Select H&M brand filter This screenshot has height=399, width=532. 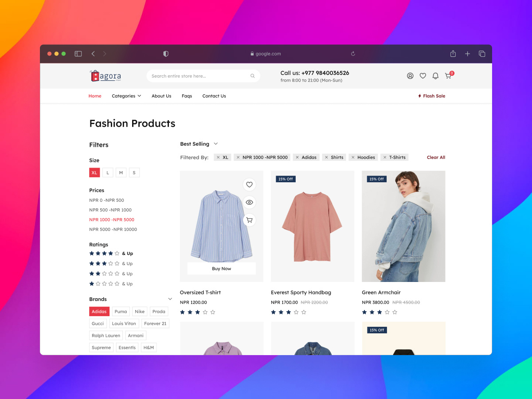pos(149,348)
